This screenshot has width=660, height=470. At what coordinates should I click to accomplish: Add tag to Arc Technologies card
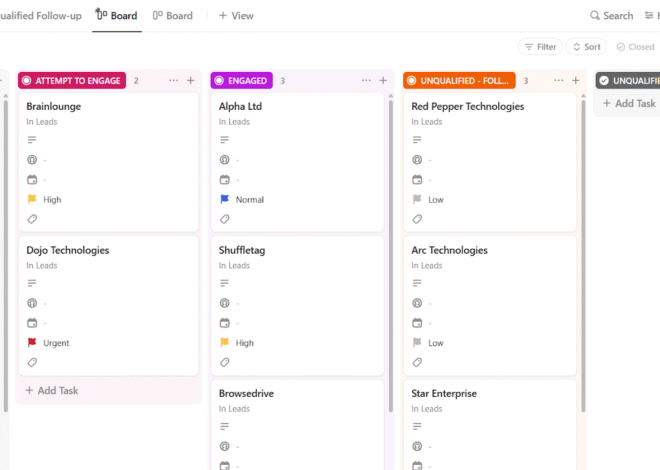[417, 362]
